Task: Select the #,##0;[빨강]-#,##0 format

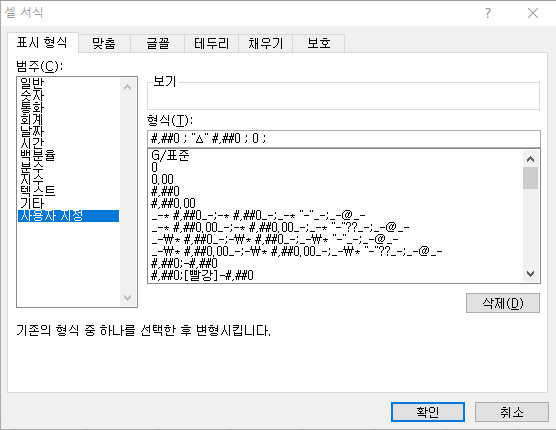Action: coord(335,275)
